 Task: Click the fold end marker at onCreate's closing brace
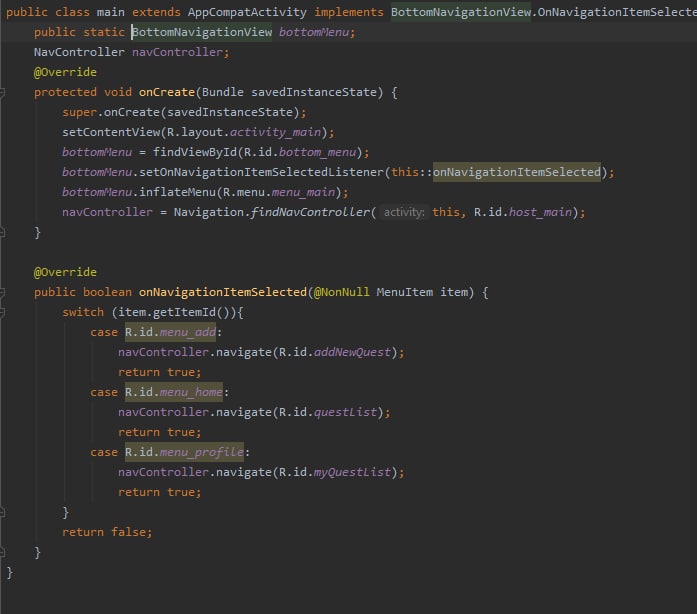(2, 232)
